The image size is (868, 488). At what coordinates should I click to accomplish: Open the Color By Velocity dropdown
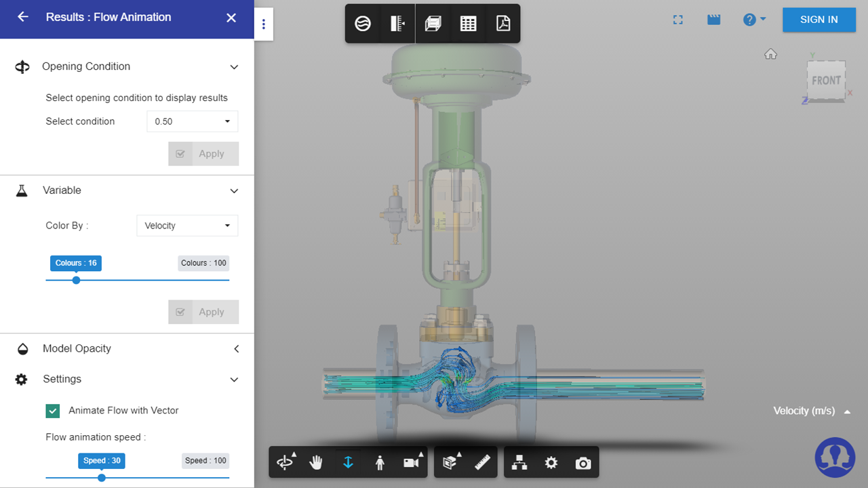tap(187, 226)
